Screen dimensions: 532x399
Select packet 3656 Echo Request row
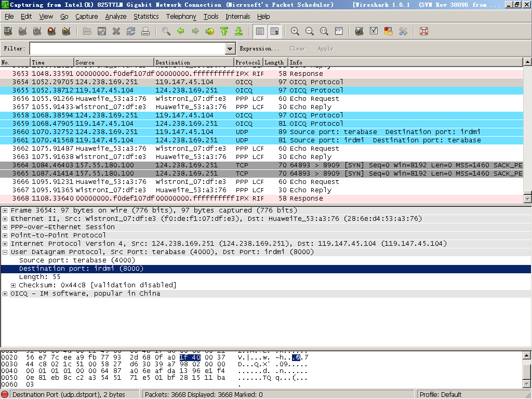point(262,99)
